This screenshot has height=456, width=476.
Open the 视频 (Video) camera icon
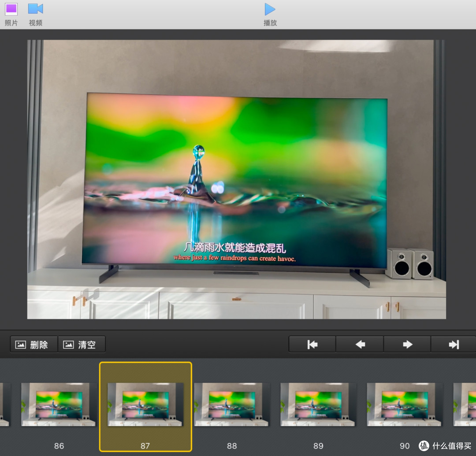pos(36,9)
